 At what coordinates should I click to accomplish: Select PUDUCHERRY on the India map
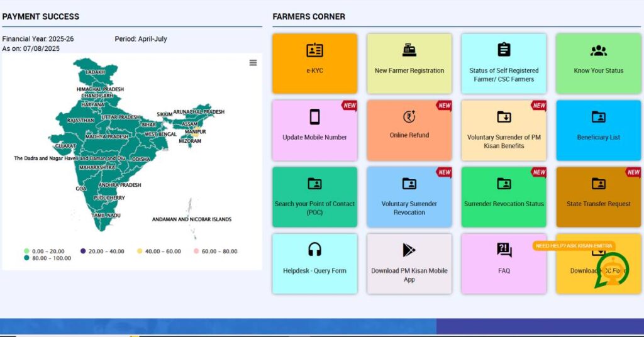click(x=109, y=198)
